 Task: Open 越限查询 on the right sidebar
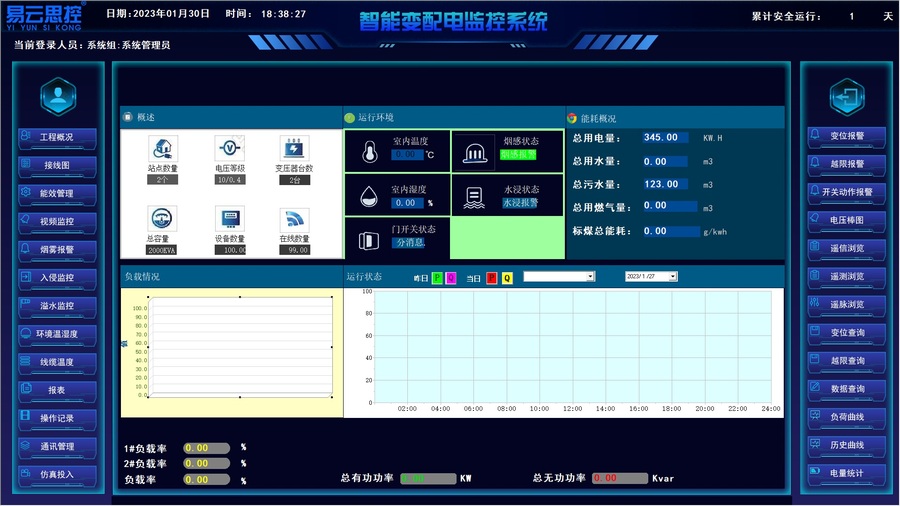click(847, 361)
